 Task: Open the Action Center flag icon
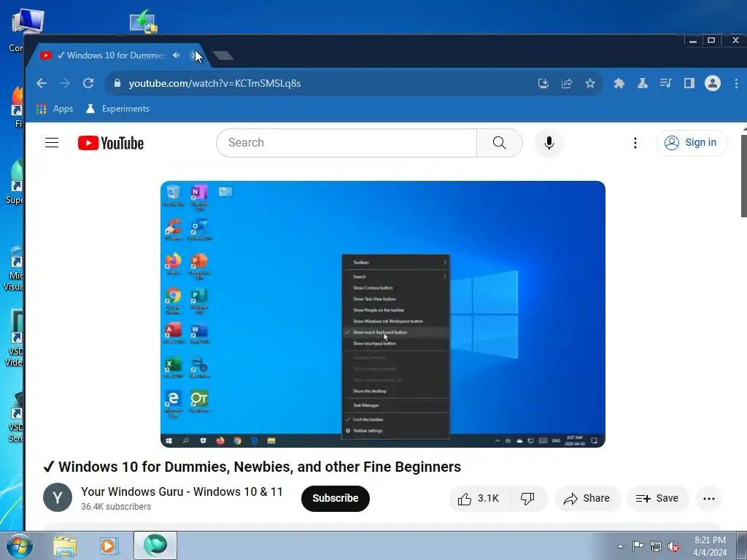coord(638,546)
